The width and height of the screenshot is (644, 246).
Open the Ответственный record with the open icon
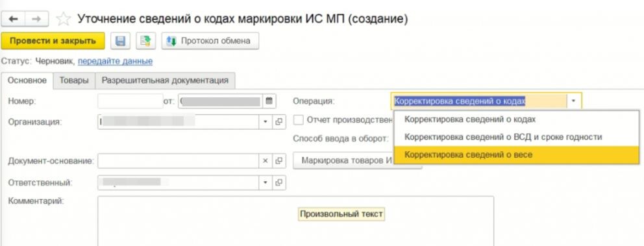(x=279, y=182)
